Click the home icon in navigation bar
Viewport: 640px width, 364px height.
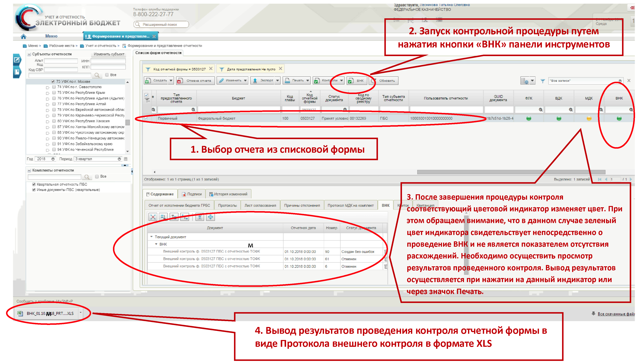coord(23,36)
